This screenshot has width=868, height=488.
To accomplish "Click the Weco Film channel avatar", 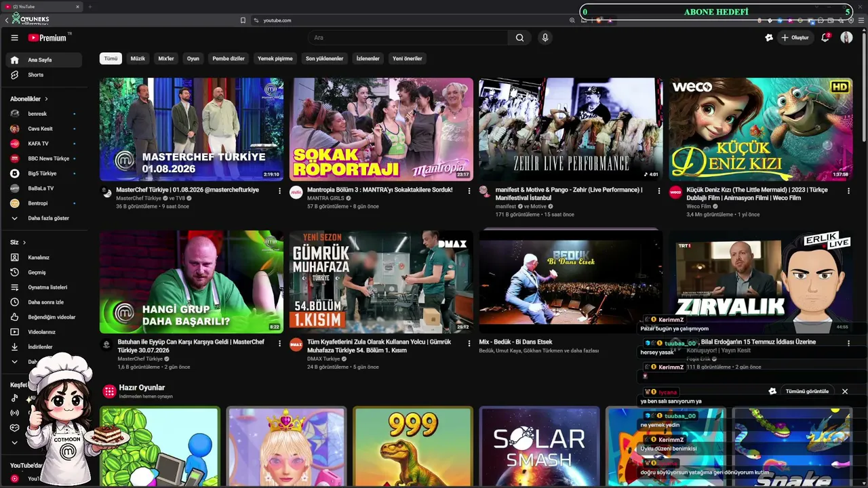I will pyautogui.click(x=675, y=192).
